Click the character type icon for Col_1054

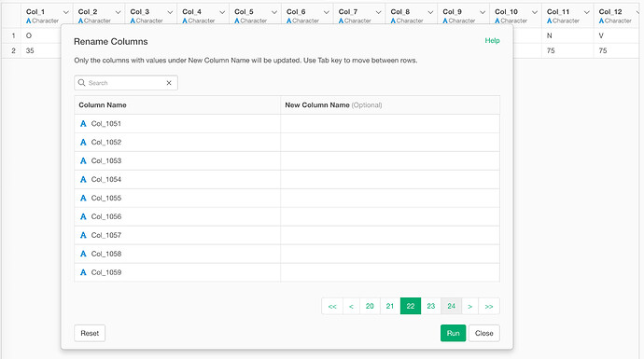coord(83,179)
